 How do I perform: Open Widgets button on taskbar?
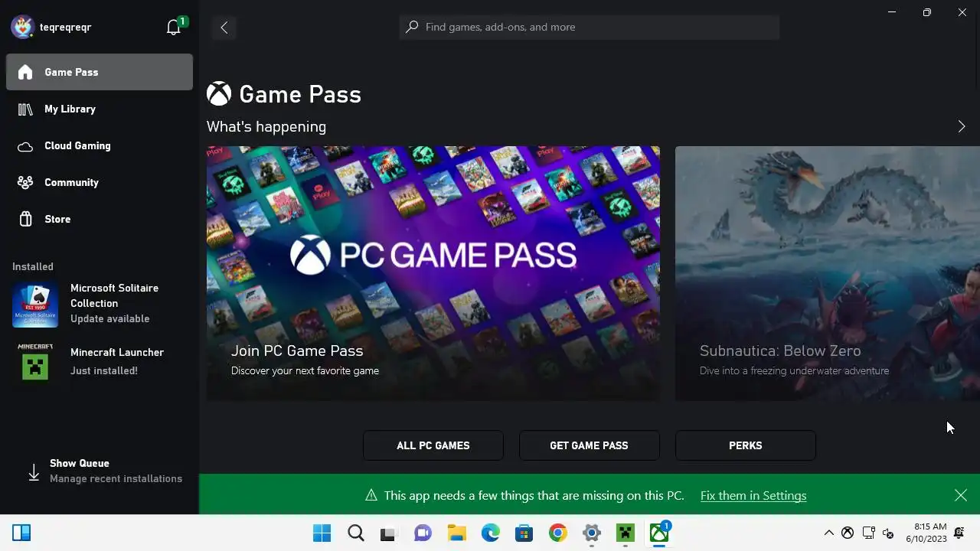tap(21, 533)
